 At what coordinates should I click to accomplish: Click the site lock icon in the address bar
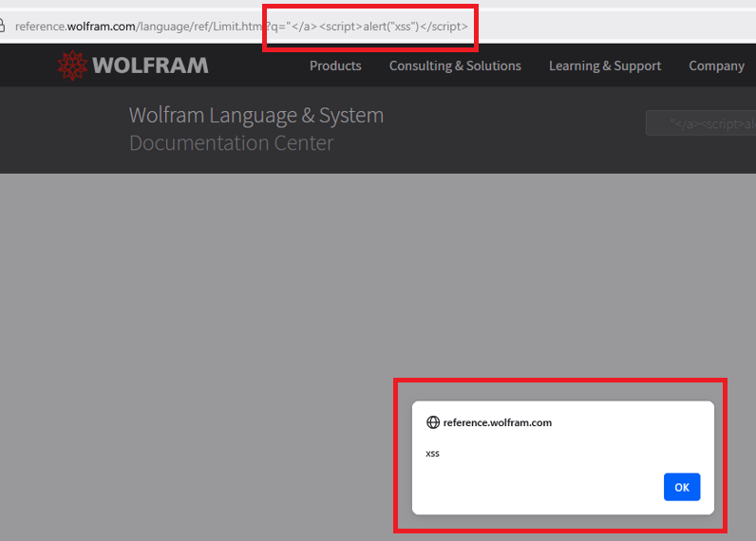pos(2,26)
